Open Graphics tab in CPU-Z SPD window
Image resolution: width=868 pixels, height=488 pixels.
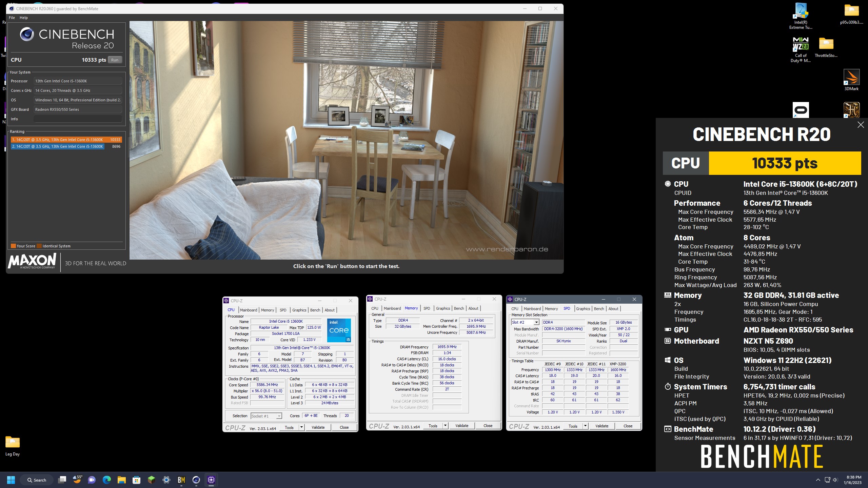(583, 309)
